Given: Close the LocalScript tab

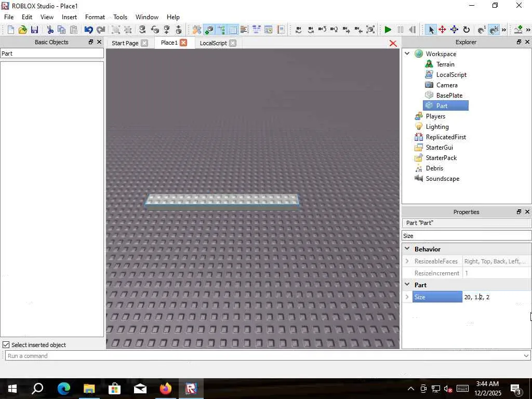Looking at the screenshot, I should point(233,43).
